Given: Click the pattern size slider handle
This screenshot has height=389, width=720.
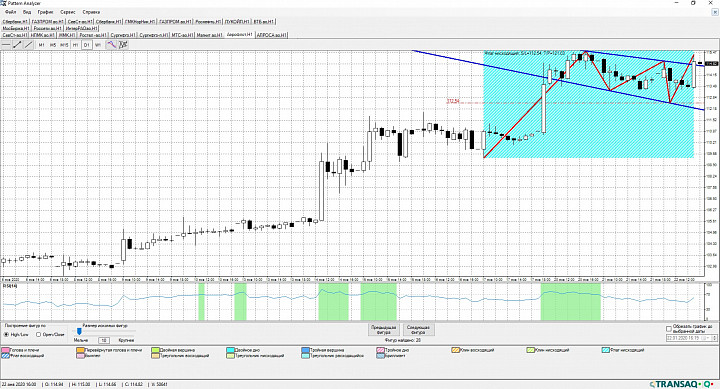Looking at the screenshot, I should [x=79, y=331].
